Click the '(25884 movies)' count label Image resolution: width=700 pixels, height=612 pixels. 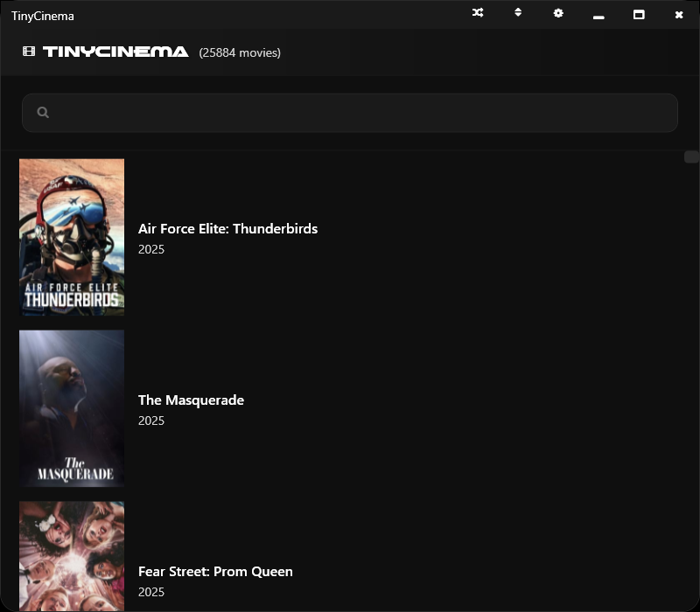pyautogui.click(x=240, y=52)
